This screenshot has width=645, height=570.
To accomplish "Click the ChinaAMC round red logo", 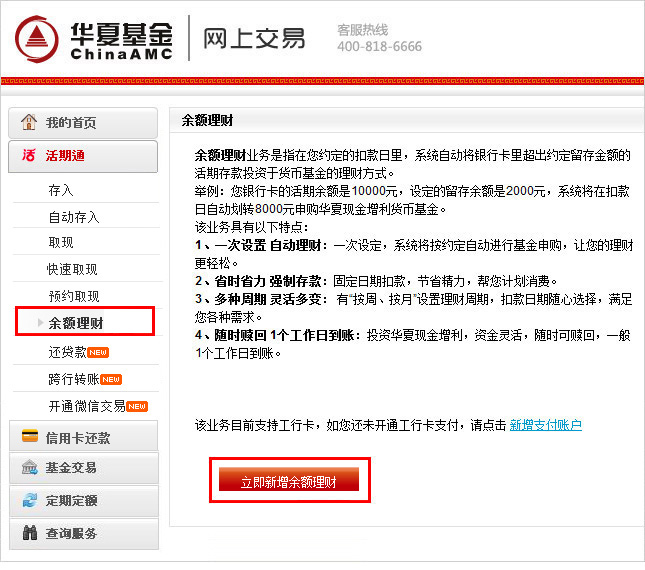I will [37, 39].
